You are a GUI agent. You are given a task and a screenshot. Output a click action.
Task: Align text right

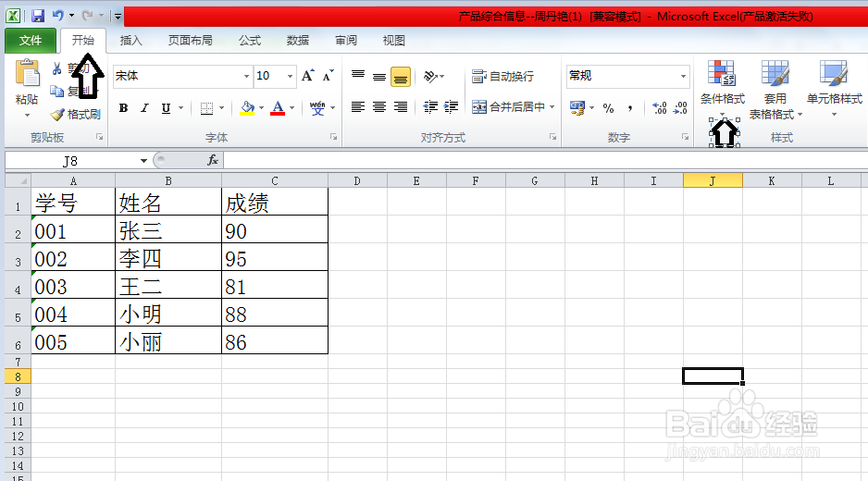pos(401,106)
